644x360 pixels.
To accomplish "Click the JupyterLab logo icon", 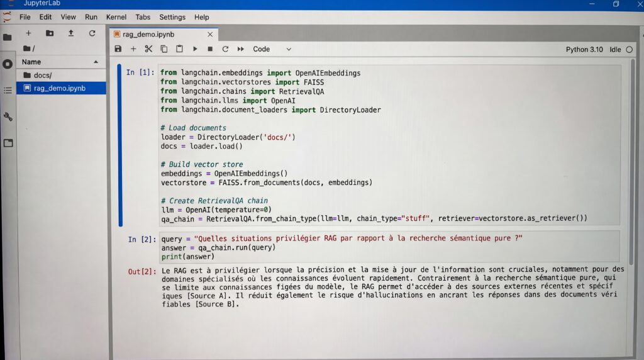I will [x=7, y=17].
